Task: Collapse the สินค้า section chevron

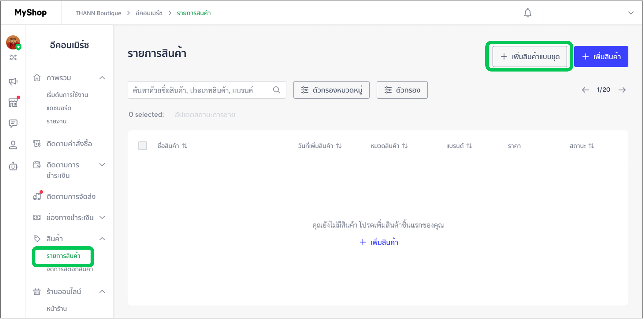Action: [102, 239]
